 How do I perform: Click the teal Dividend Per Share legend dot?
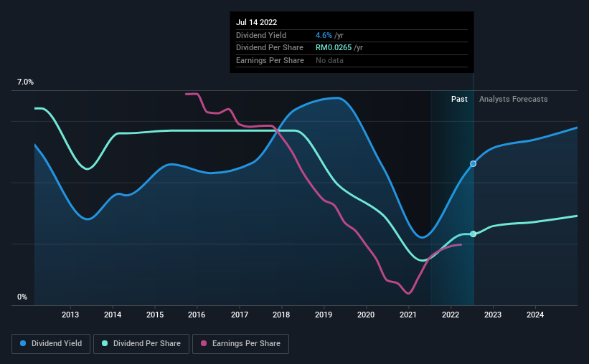tap(105, 343)
